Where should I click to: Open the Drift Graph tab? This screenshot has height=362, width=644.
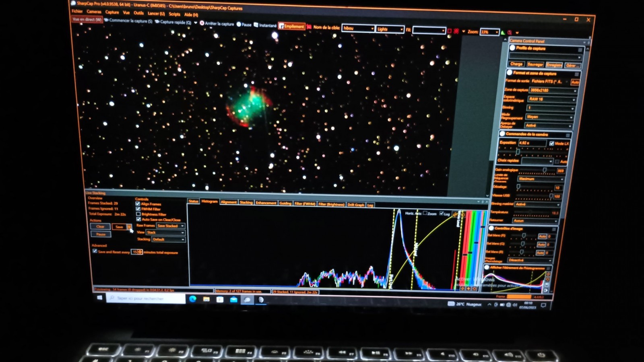pyautogui.click(x=356, y=205)
